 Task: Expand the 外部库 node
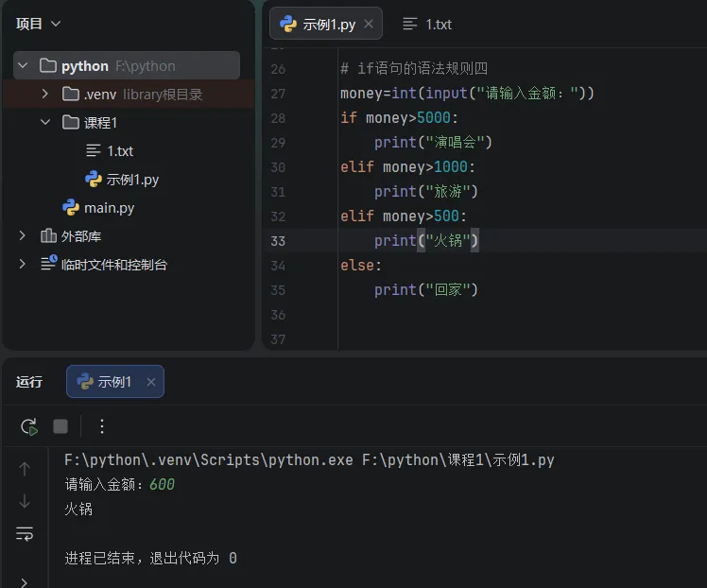click(x=22, y=235)
